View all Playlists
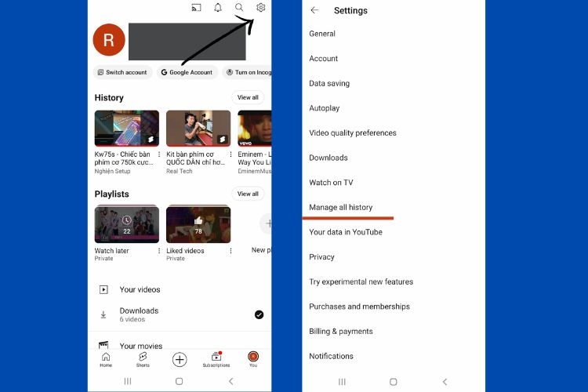The height and width of the screenshot is (392, 588). (248, 194)
